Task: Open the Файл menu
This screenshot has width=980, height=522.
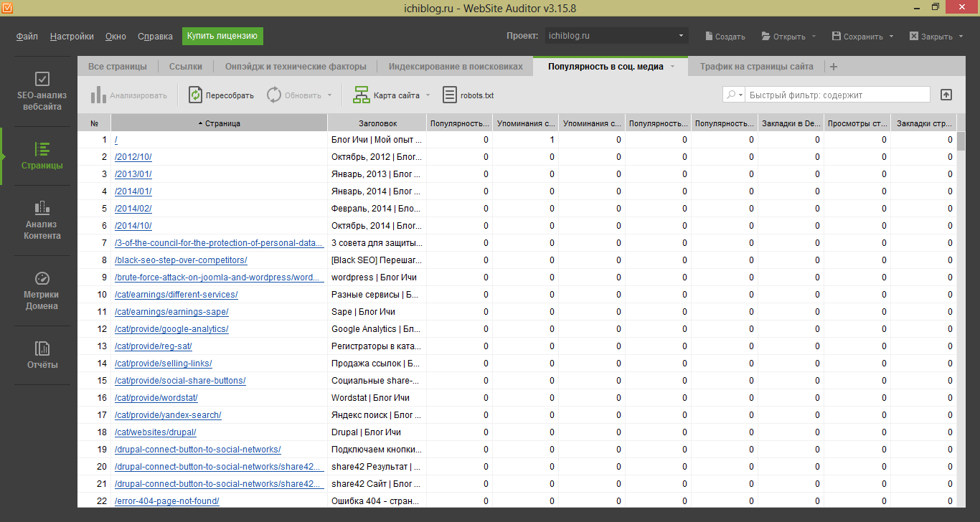Action: point(27,36)
